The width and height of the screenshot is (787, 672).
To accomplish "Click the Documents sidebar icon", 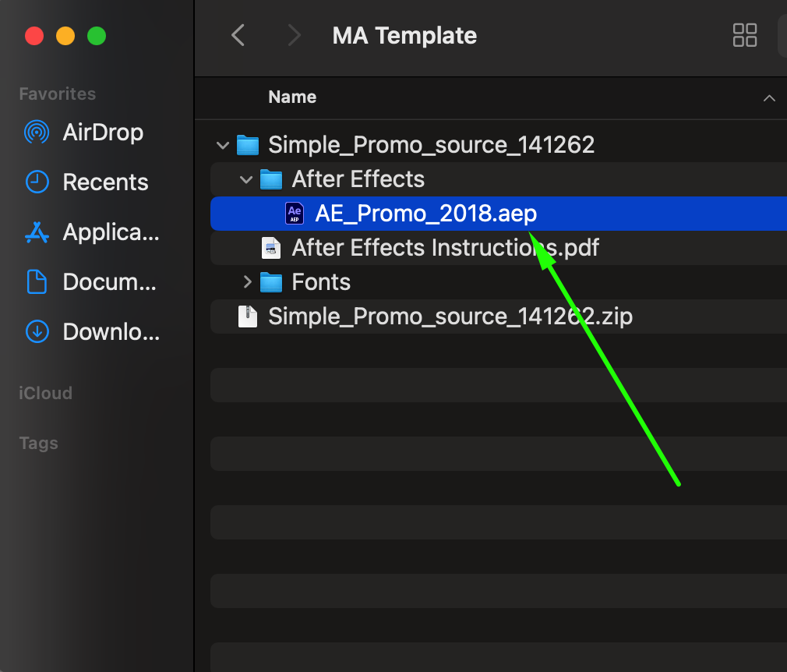I will coord(37,282).
